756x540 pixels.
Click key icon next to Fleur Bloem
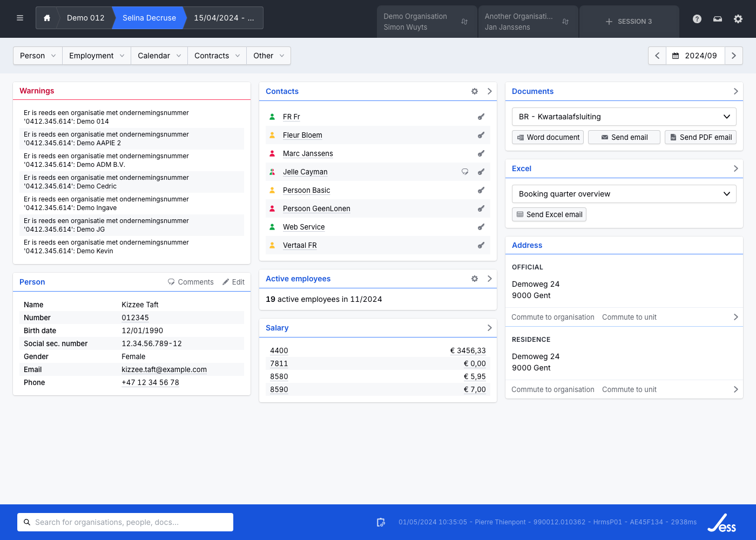pos(481,135)
